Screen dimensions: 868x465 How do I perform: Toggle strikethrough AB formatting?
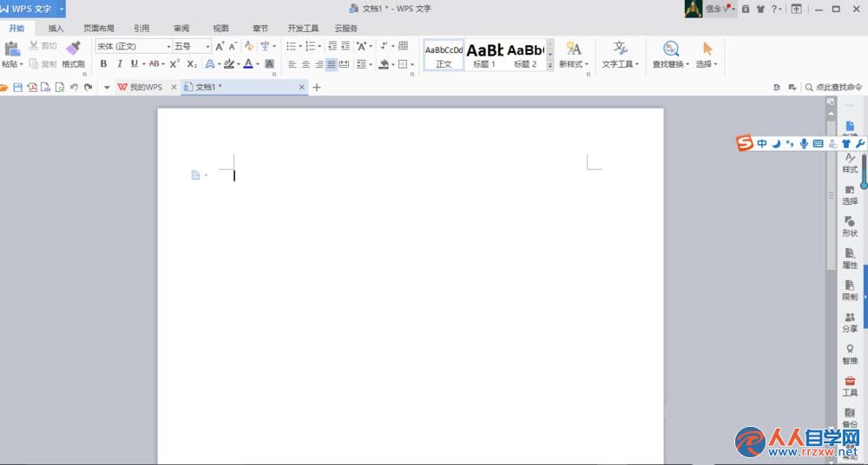pos(154,64)
